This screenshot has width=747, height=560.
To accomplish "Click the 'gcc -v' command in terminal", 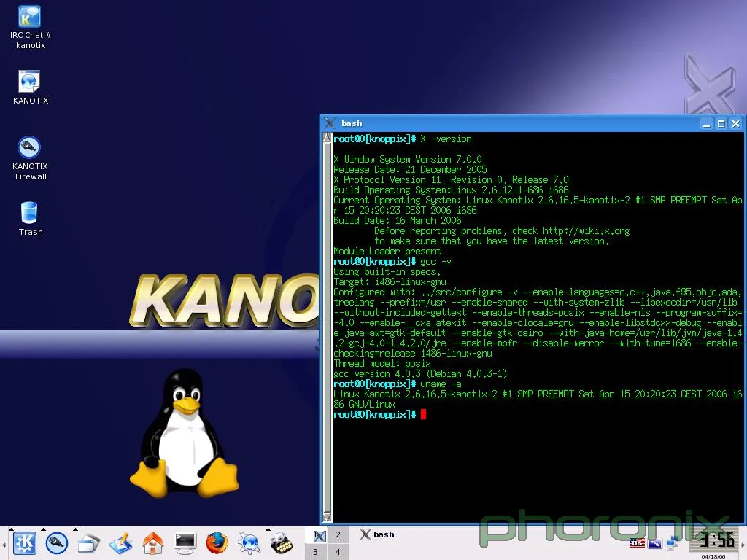I will [436, 262].
